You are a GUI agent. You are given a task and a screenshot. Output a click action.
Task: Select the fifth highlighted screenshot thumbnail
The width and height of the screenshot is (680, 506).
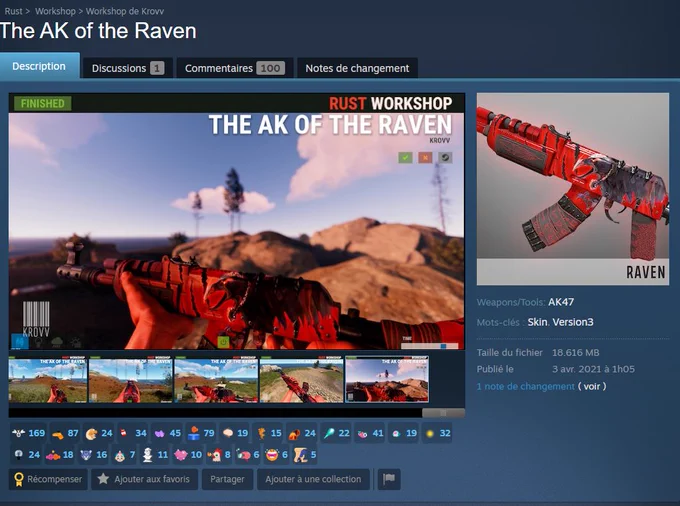[x=387, y=380]
